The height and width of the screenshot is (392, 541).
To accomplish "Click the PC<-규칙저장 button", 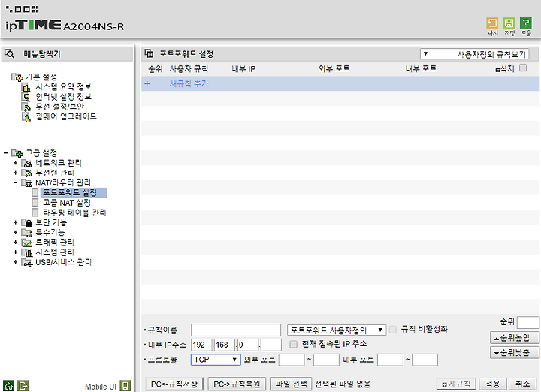I will (174, 384).
